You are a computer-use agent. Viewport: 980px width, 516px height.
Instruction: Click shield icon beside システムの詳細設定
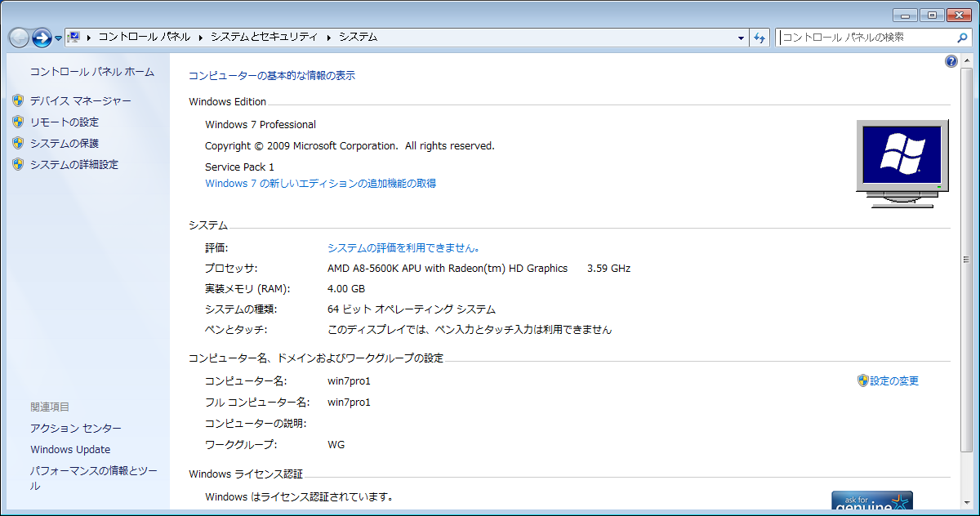18,164
